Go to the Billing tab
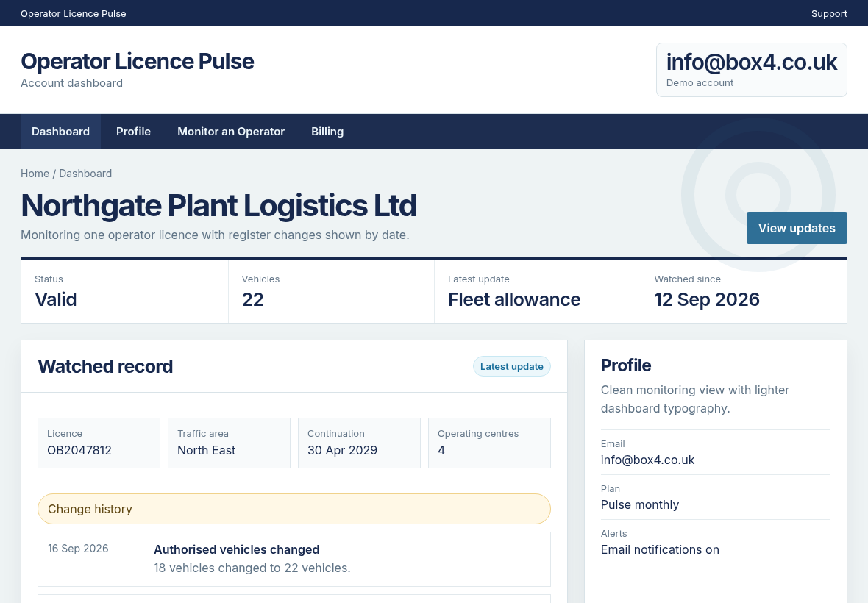868x603 pixels. (x=327, y=132)
